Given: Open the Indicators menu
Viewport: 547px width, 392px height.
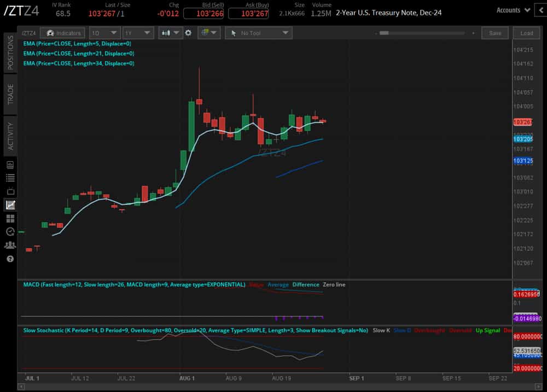Looking at the screenshot, I should (x=62, y=33).
